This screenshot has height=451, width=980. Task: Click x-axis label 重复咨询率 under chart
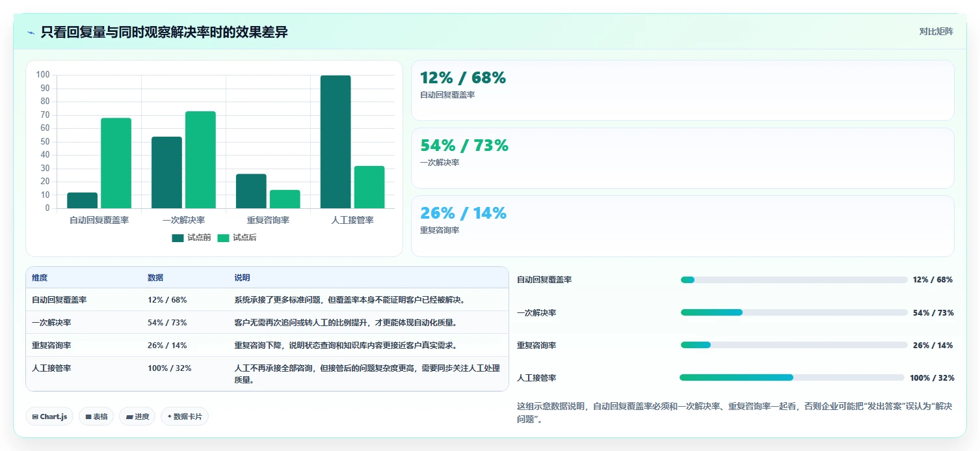coord(268,221)
